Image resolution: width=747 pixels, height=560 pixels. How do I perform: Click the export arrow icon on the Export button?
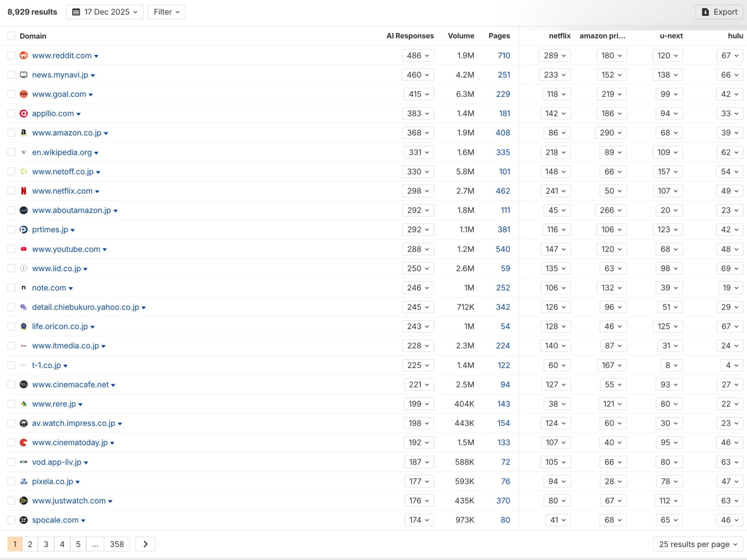point(705,12)
